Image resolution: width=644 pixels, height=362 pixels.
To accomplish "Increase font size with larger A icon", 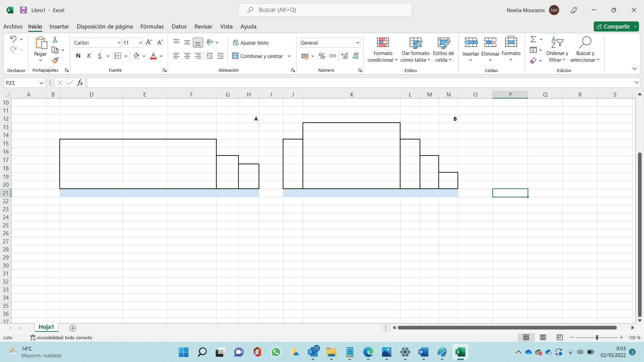I will point(149,42).
